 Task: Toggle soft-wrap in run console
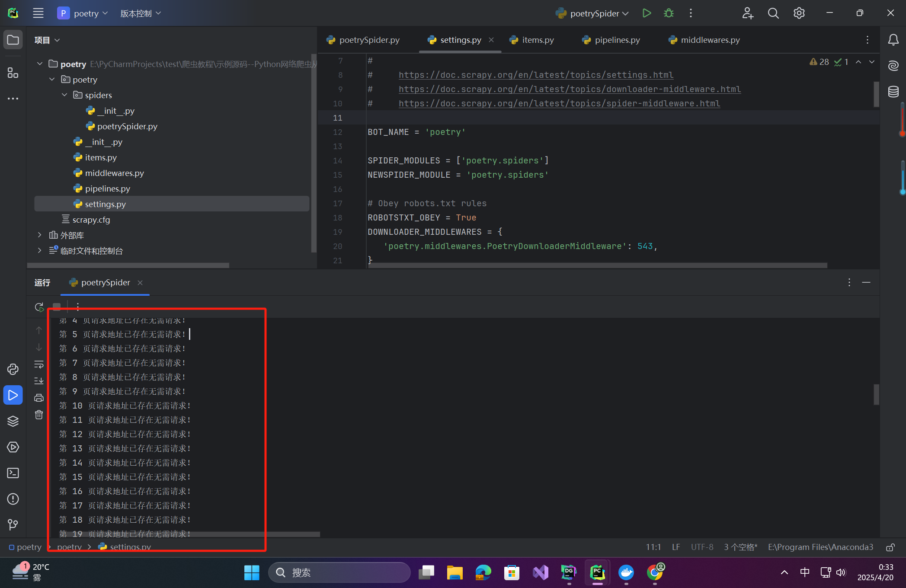(39, 364)
